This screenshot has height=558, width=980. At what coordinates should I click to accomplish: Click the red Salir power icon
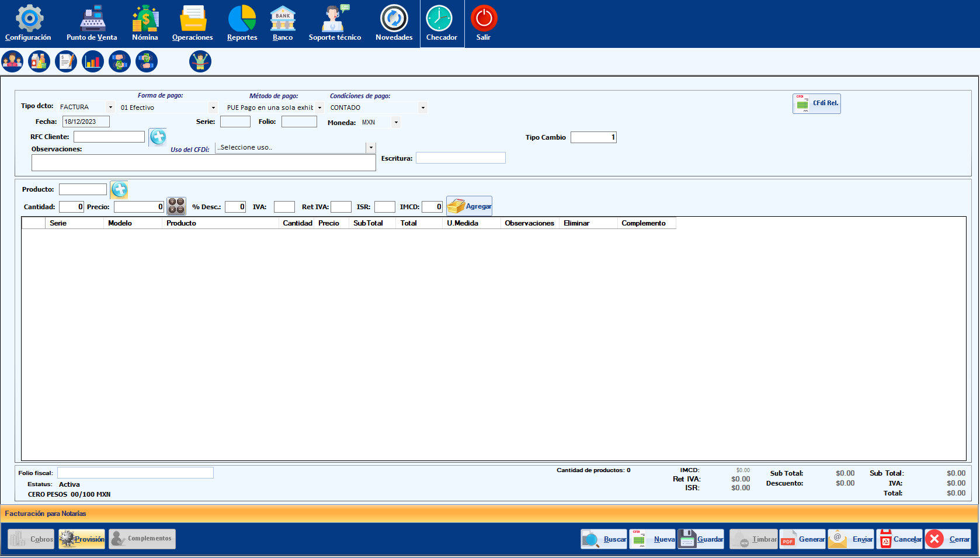[x=484, y=19]
